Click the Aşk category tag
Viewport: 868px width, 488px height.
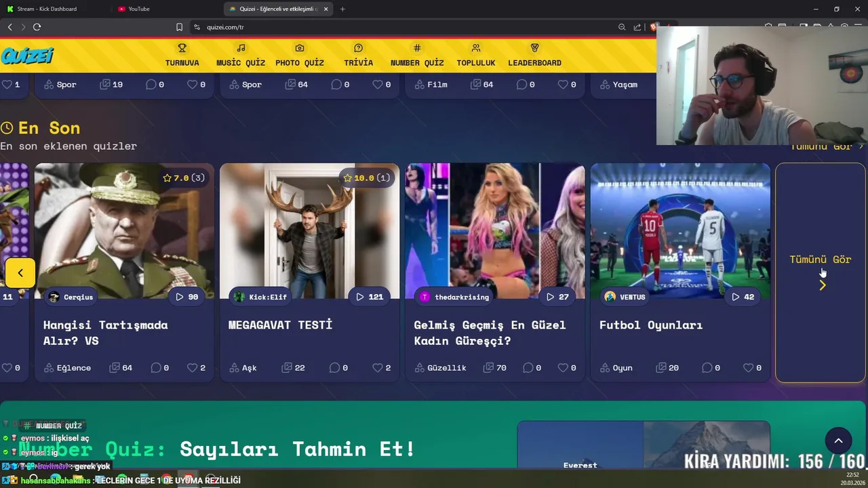[243, 367]
